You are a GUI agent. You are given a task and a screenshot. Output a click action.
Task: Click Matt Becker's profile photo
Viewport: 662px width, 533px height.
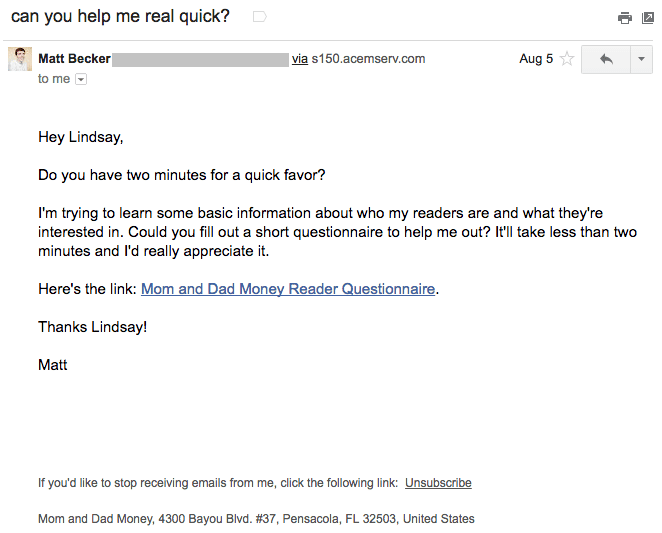coord(19,59)
